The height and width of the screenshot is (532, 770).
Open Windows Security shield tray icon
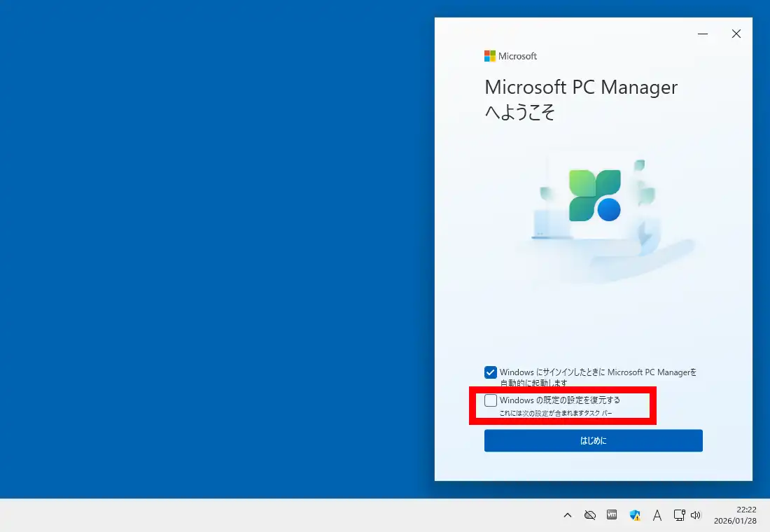pos(635,515)
